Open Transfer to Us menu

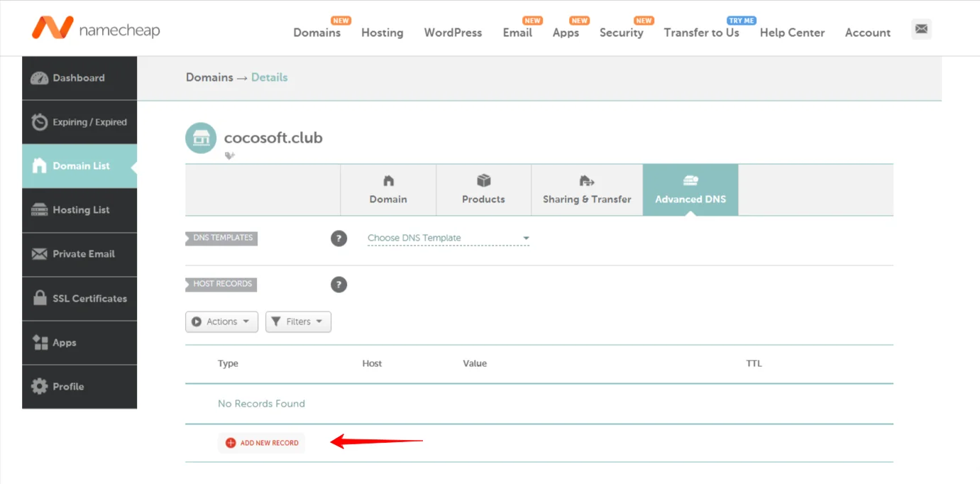701,33
